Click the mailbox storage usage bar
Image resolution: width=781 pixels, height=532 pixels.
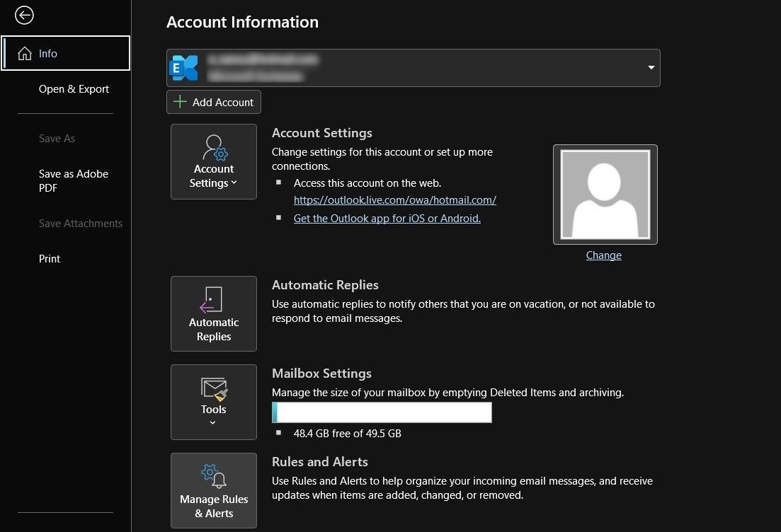(382, 412)
